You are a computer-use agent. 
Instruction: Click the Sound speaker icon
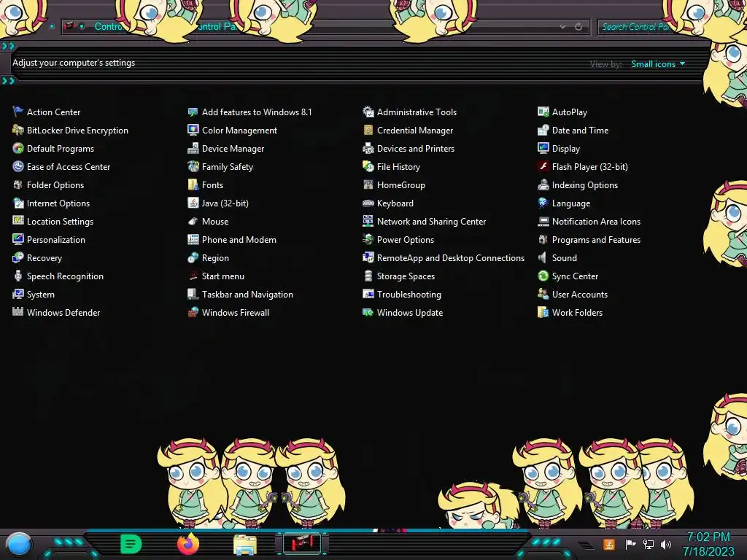pyautogui.click(x=543, y=257)
